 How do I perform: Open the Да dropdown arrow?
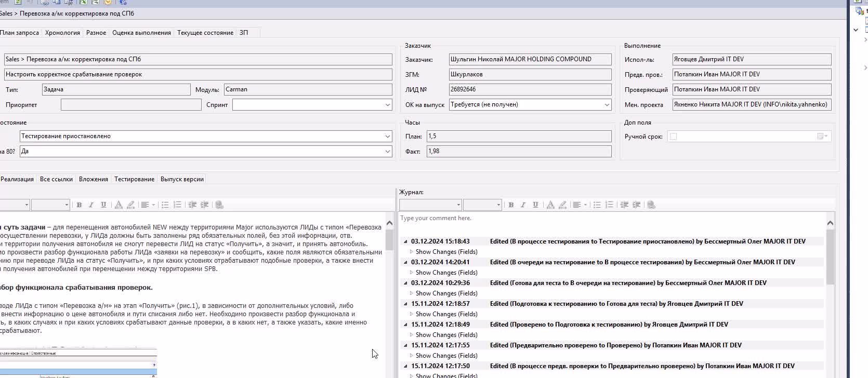387,152
